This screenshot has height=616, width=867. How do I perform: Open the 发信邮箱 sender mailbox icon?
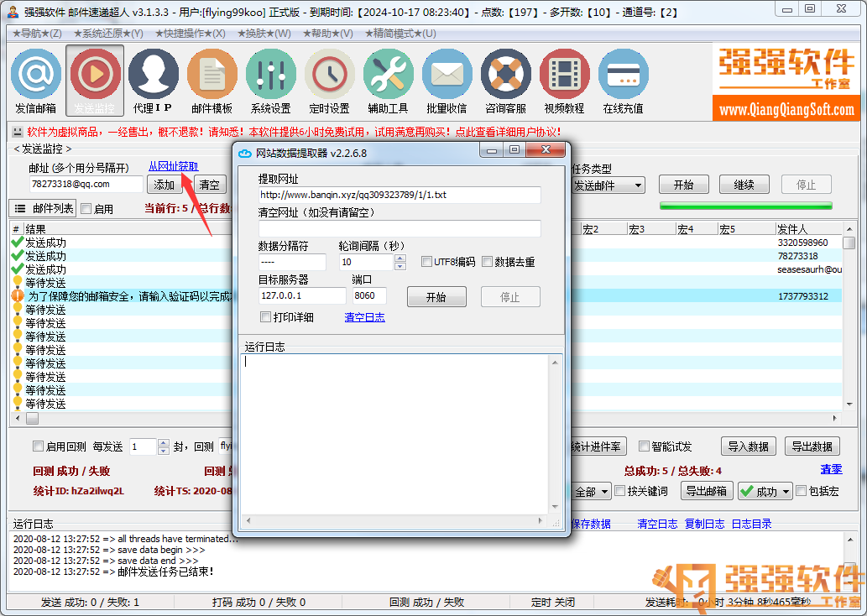(36, 81)
